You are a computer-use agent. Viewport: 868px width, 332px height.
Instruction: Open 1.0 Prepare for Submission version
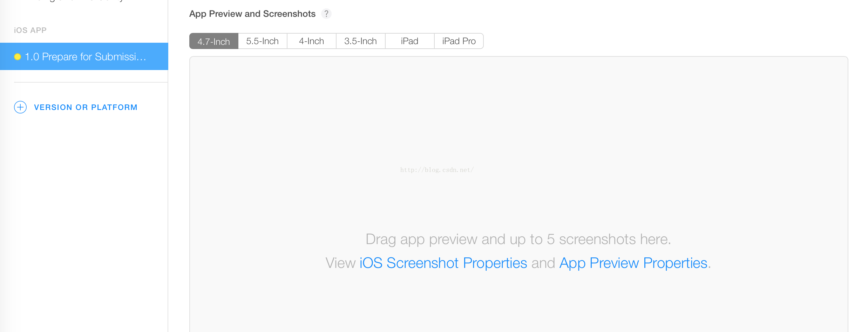84,56
